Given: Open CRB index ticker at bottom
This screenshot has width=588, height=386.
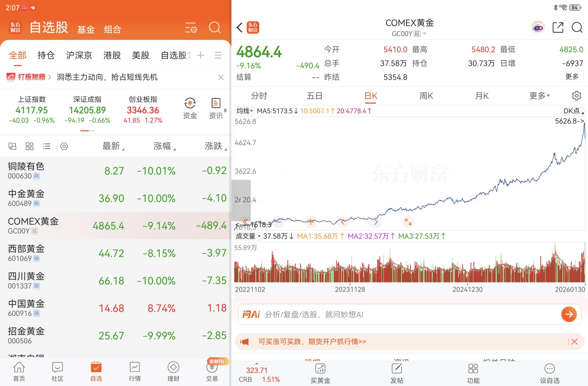Looking at the screenshot, I should point(259,375).
